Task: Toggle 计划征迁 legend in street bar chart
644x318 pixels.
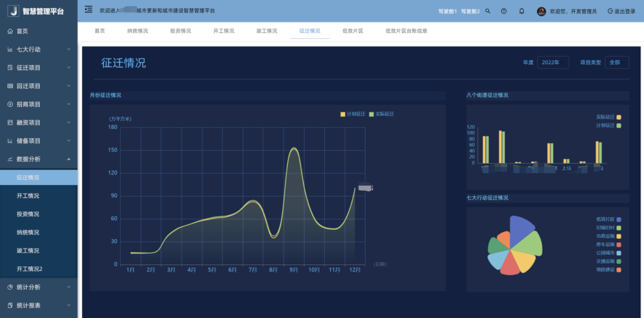Action: coord(609,125)
